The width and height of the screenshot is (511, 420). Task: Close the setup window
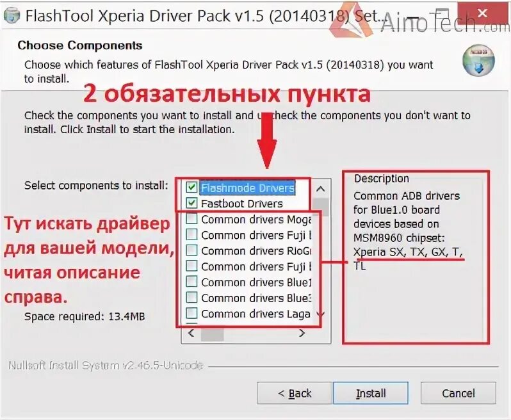482,13
